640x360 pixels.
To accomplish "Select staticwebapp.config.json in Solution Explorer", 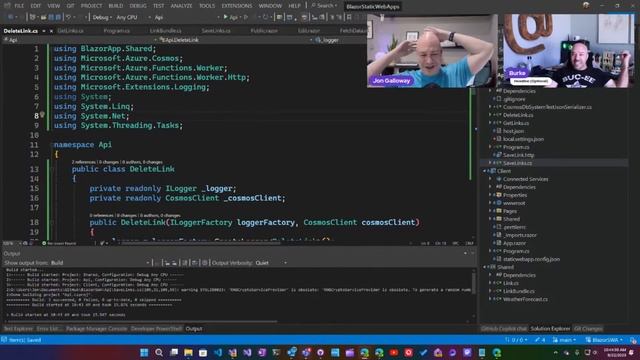I will [x=531, y=259].
